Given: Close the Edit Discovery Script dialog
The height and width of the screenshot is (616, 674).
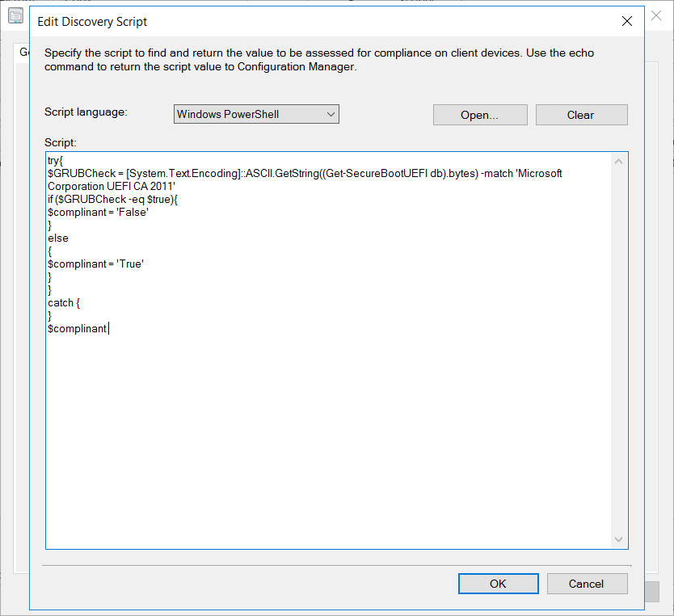Looking at the screenshot, I should pyautogui.click(x=626, y=22).
